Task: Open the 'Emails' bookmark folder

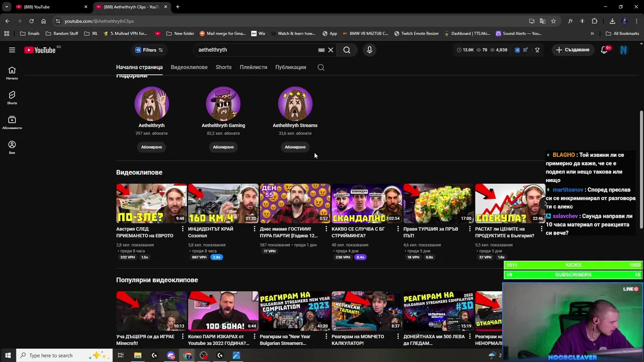Action: tap(30, 34)
